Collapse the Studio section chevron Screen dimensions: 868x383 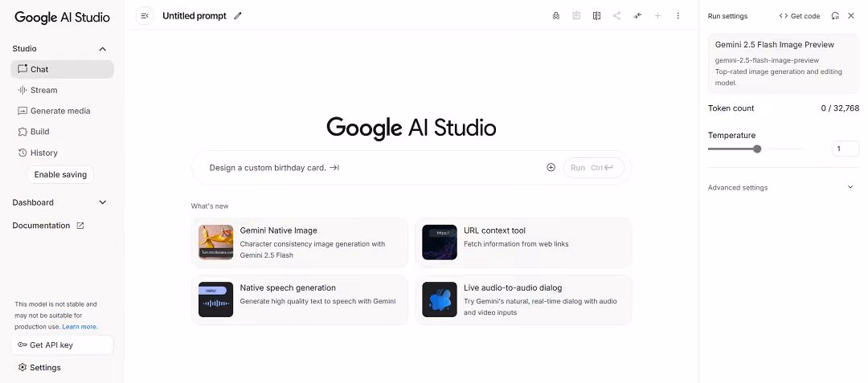(102, 49)
